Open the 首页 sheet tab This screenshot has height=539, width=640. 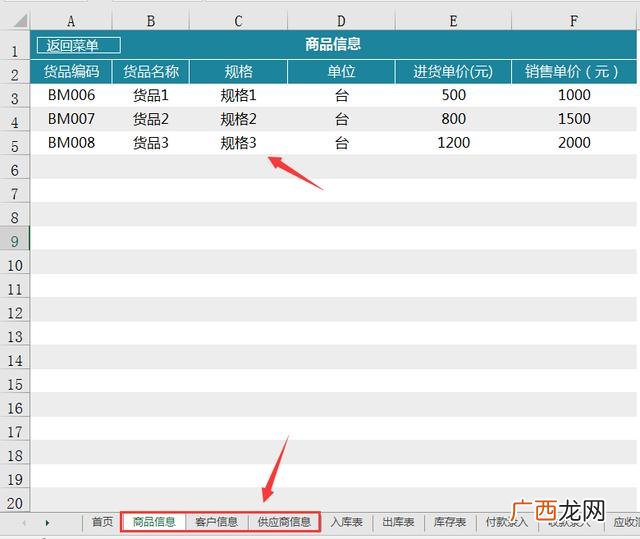(102, 521)
